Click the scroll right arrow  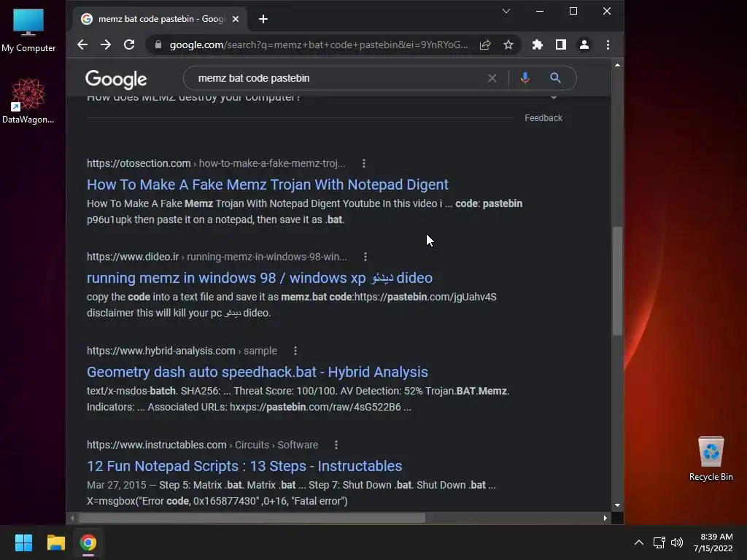coord(605,518)
